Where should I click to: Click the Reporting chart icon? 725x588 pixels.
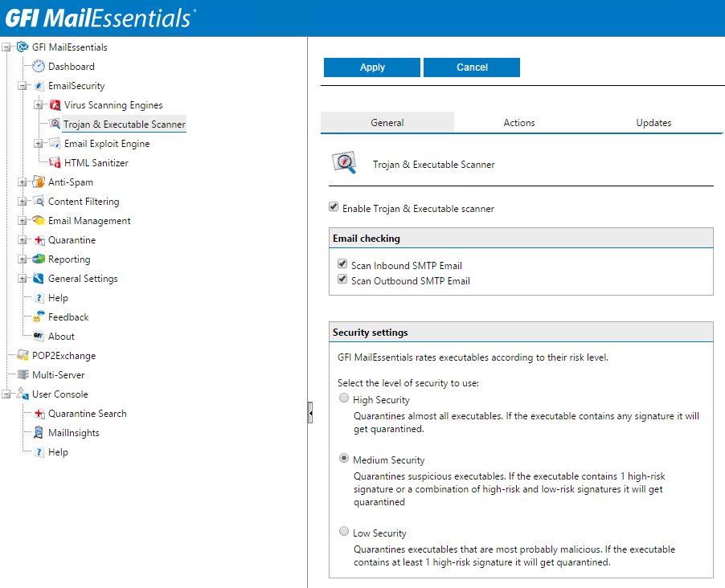click(x=39, y=259)
